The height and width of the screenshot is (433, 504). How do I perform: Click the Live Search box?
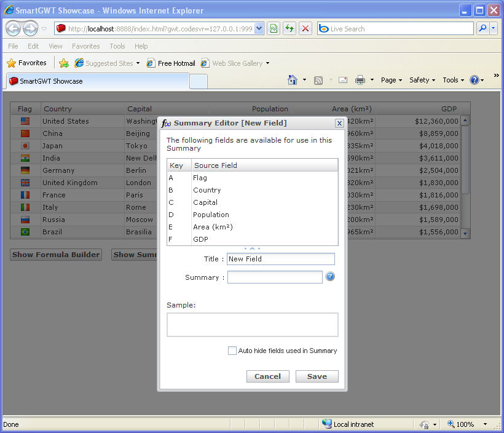395,29
